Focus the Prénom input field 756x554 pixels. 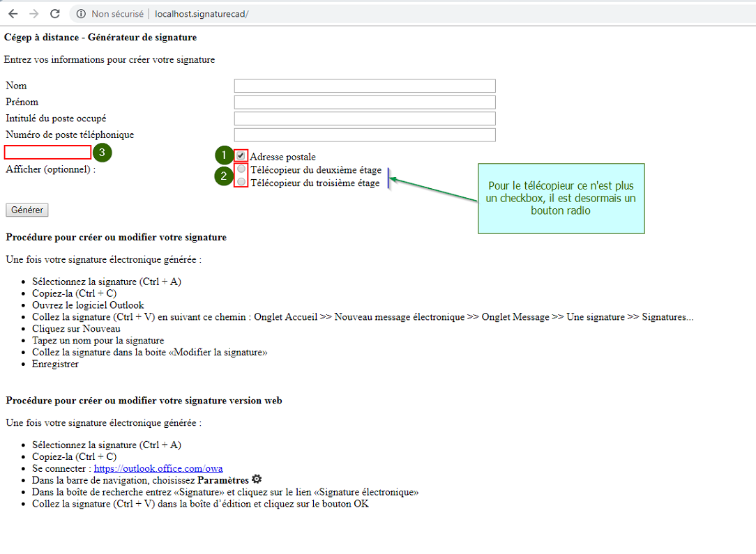[x=365, y=102]
